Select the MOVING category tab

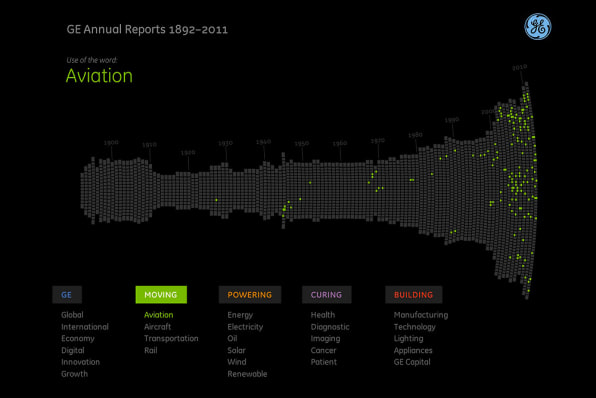click(x=161, y=295)
